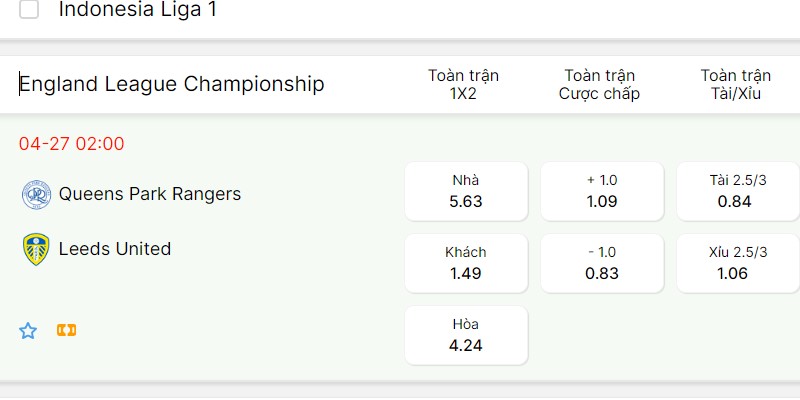
Task: Click the Toàn trận Tài/Xỉu header
Action: point(736,84)
